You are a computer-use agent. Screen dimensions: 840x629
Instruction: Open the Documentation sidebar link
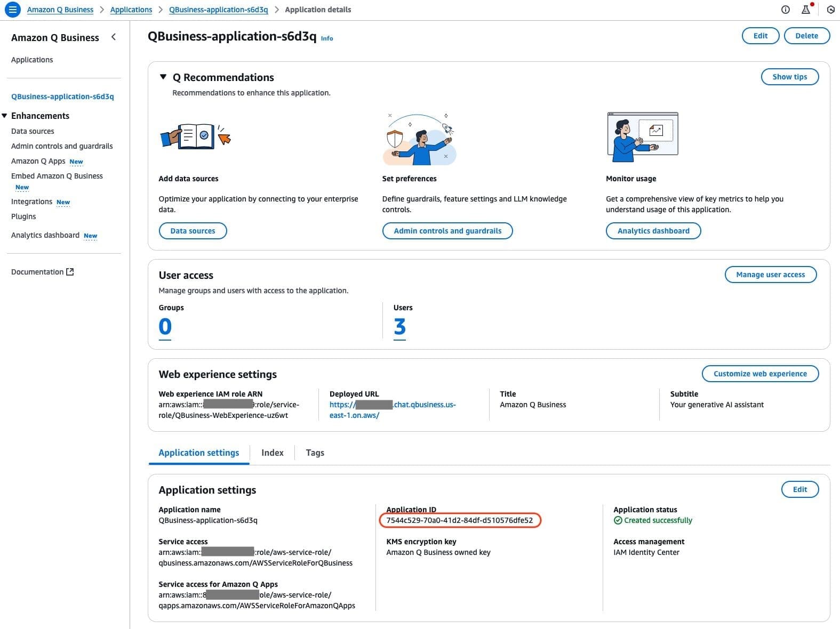point(42,272)
